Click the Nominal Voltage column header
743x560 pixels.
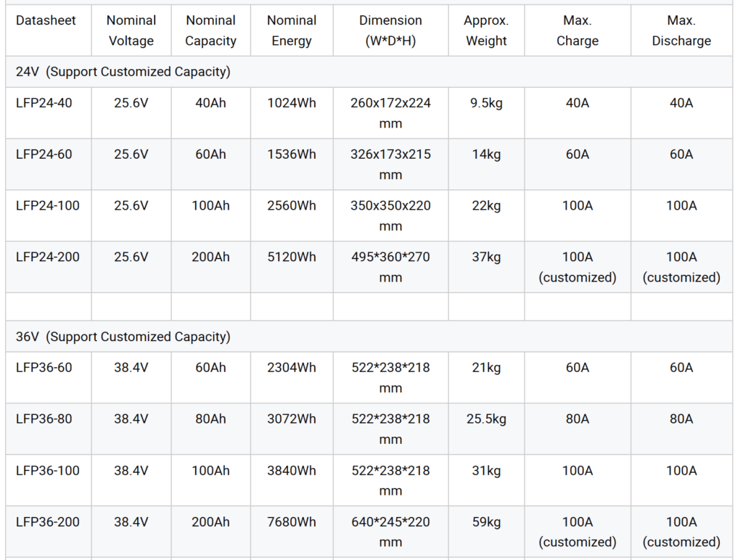click(131, 30)
